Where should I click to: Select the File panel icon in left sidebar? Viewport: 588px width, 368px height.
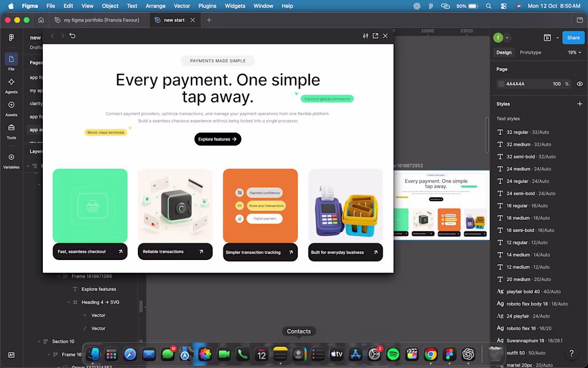[x=11, y=59]
